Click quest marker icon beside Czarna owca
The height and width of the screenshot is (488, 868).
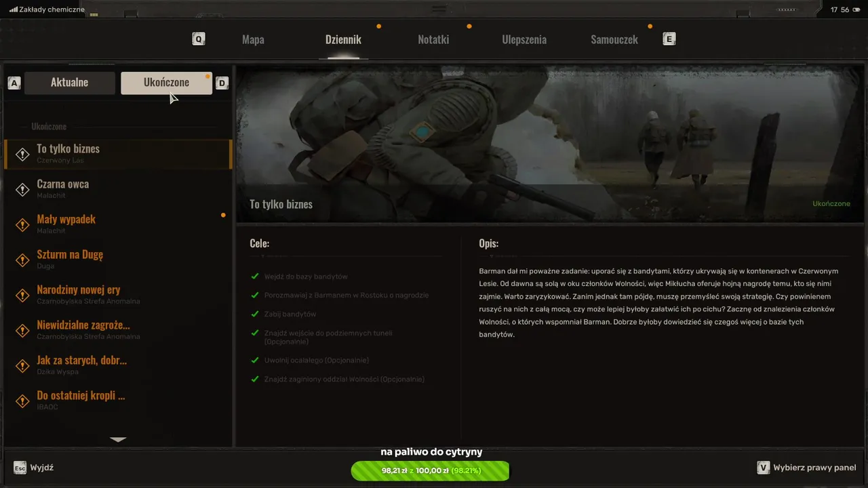point(22,190)
